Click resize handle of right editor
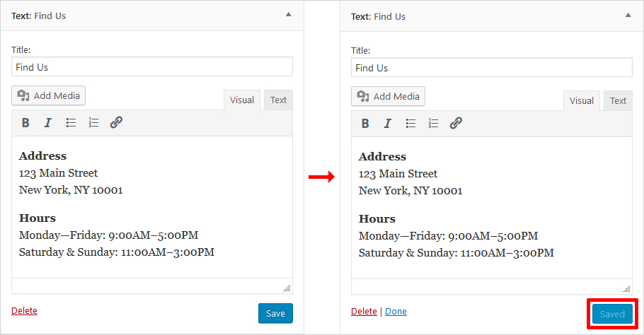This screenshot has width=644, height=335. [626, 288]
